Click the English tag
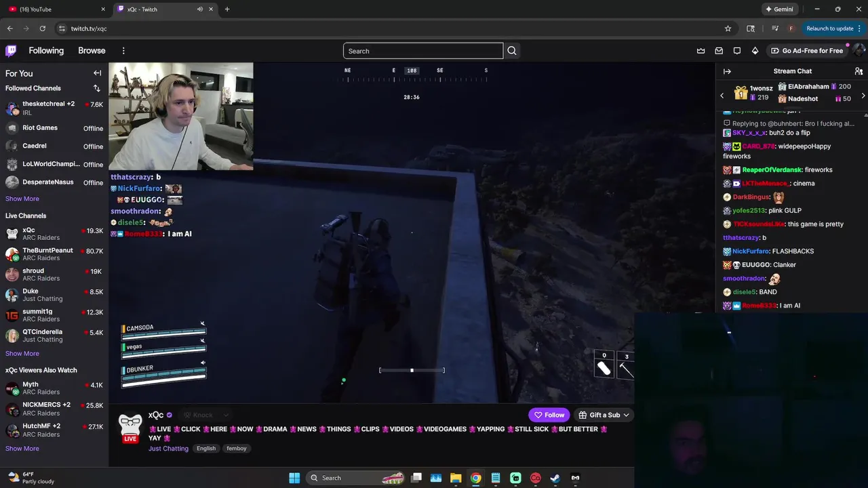Viewport: 868px width, 488px height. click(206, 448)
